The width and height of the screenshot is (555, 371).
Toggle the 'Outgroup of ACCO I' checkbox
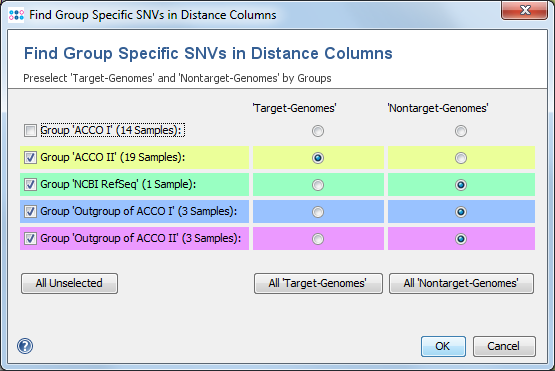pos(30,211)
